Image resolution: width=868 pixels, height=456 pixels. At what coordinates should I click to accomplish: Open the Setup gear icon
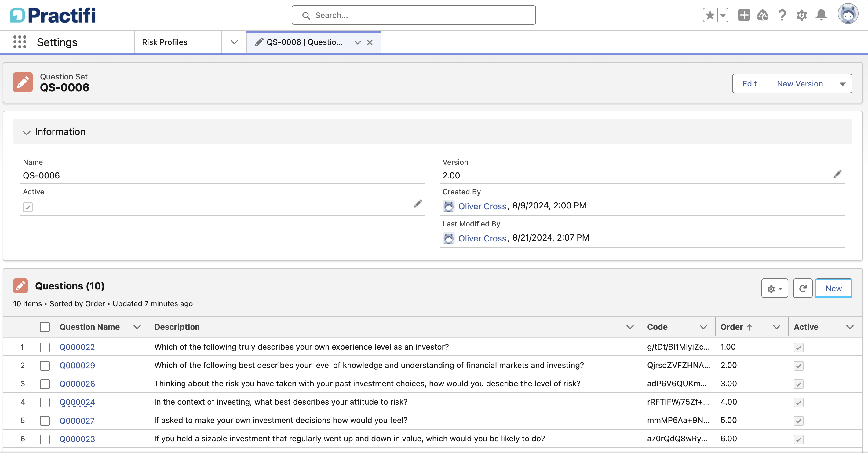coord(802,15)
